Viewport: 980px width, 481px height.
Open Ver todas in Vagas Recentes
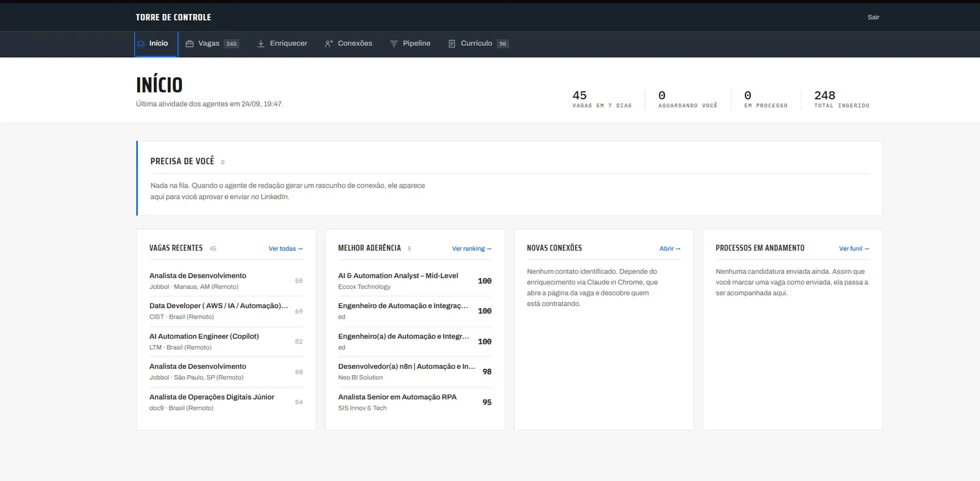(x=285, y=249)
